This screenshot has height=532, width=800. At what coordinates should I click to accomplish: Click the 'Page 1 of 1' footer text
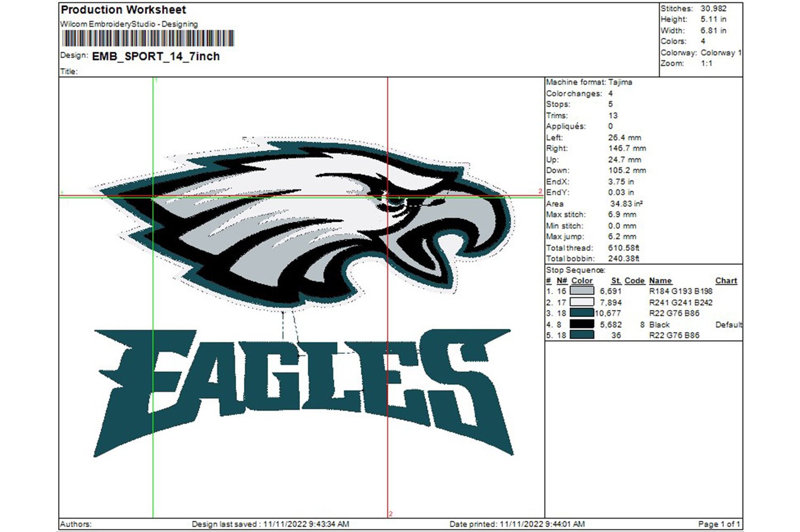[719, 524]
